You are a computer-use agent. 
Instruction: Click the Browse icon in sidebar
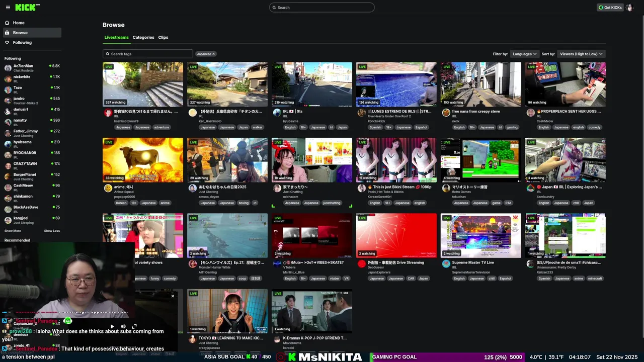point(7,33)
